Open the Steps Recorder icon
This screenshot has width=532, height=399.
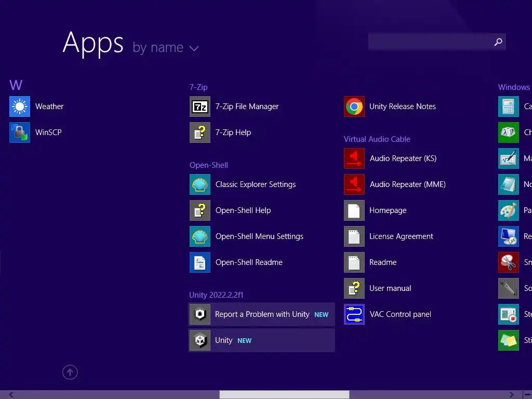pos(509,314)
